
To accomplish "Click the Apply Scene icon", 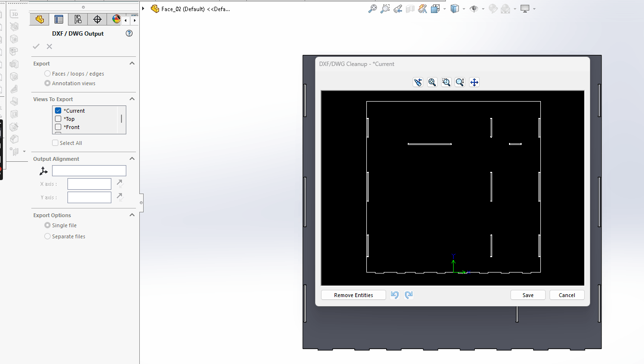I will pyautogui.click(x=506, y=9).
